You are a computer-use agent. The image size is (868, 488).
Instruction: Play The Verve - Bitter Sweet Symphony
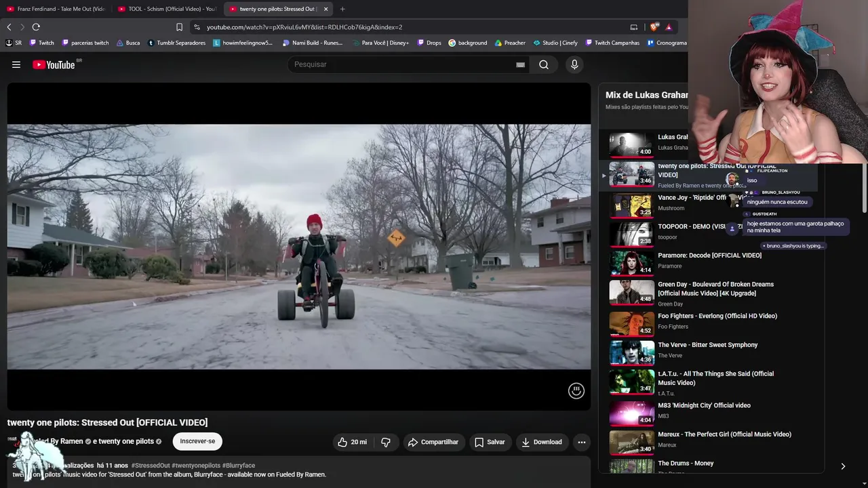[708, 345]
